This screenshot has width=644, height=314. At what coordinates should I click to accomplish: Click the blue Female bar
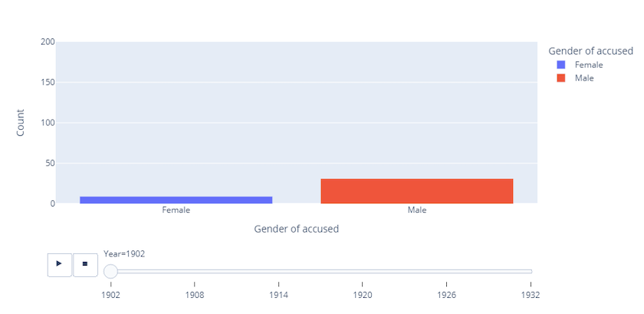point(176,200)
